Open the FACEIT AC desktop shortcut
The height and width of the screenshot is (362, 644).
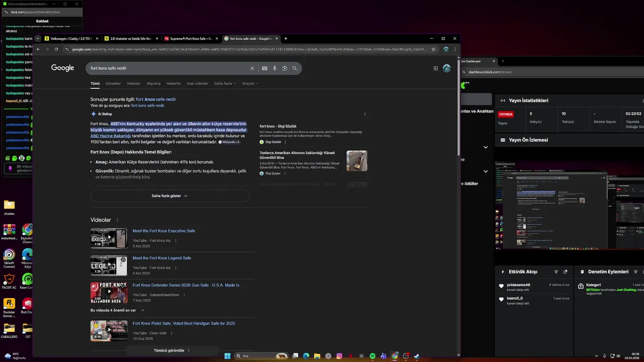click(x=9, y=282)
